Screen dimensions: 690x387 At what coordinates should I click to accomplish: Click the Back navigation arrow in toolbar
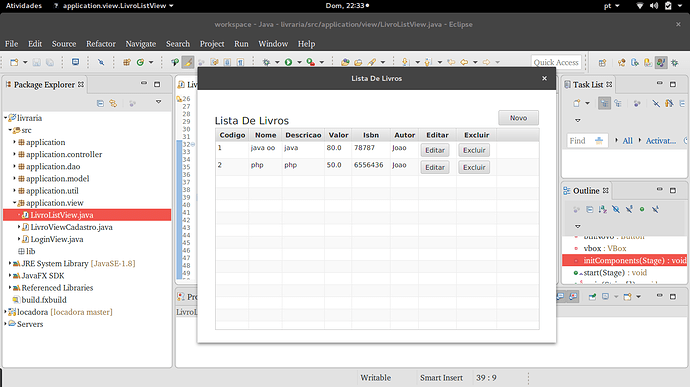pyautogui.click(x=464, y=63)
